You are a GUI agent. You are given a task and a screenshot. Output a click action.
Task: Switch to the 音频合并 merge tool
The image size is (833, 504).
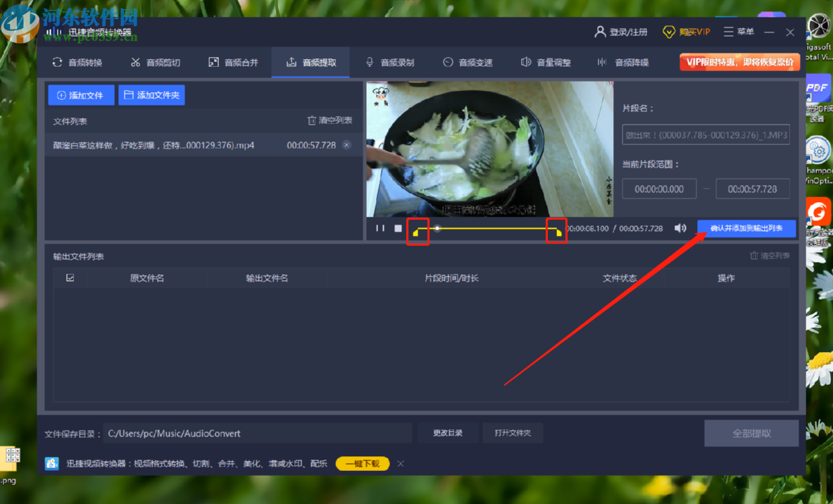pyautogui.click(x=232, y=62)
